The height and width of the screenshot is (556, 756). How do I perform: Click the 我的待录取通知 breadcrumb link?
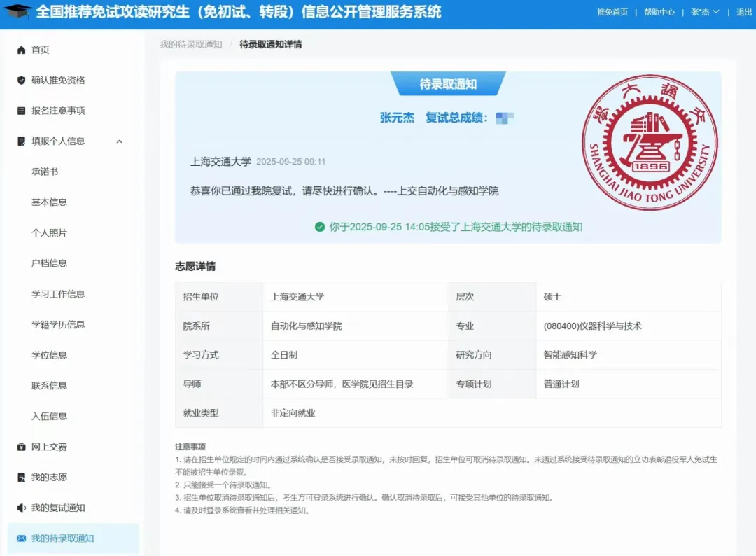tap(191, 44)
